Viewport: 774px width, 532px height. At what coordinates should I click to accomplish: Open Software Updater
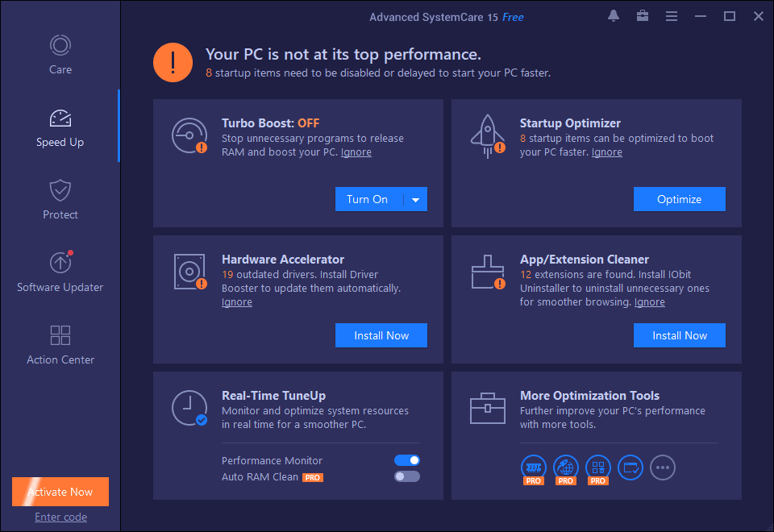(x=60, y=272)
